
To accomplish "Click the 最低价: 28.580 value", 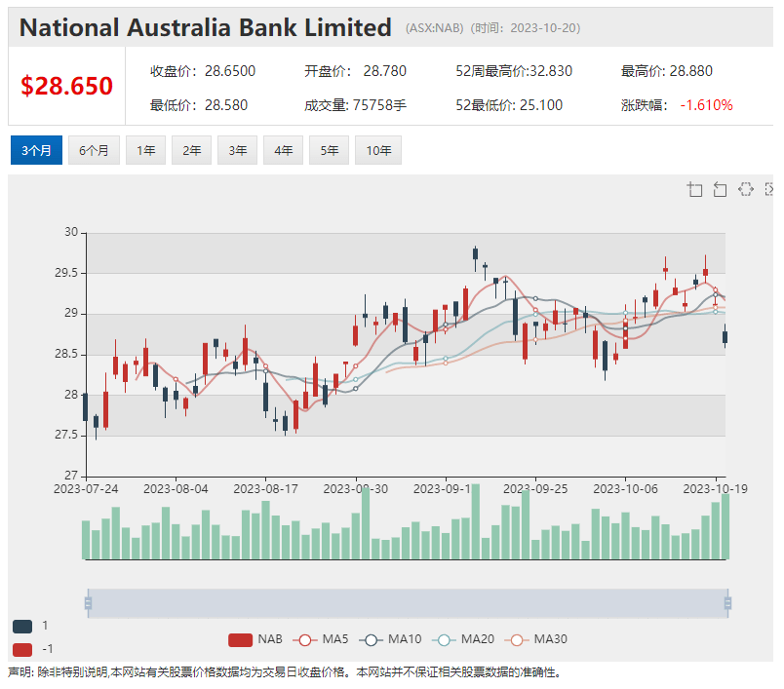I will [x=199, y=105].
